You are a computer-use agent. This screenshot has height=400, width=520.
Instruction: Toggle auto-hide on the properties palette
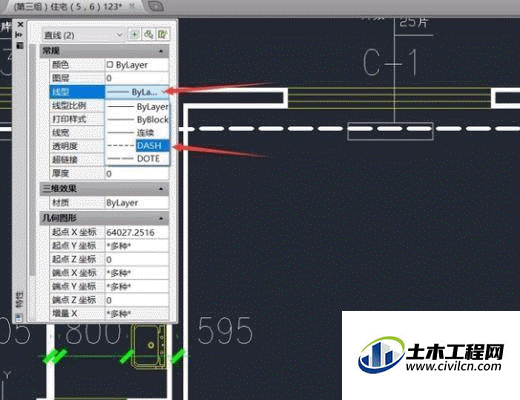(x=19, y=34)
